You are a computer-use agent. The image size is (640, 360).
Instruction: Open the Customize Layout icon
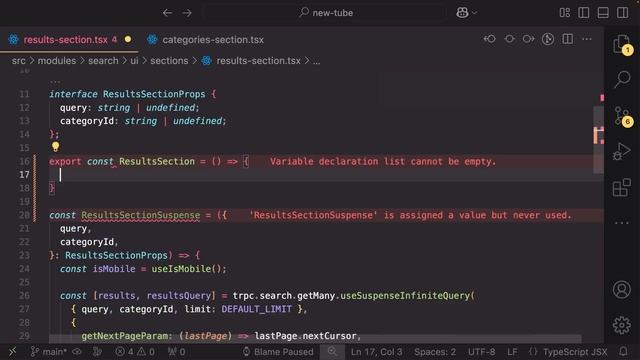(x=564, y=13)
